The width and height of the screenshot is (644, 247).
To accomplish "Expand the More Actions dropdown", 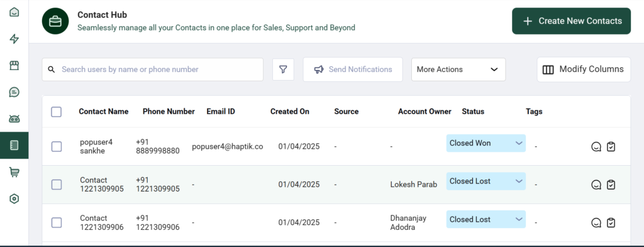I will click(x=458, y=69).
